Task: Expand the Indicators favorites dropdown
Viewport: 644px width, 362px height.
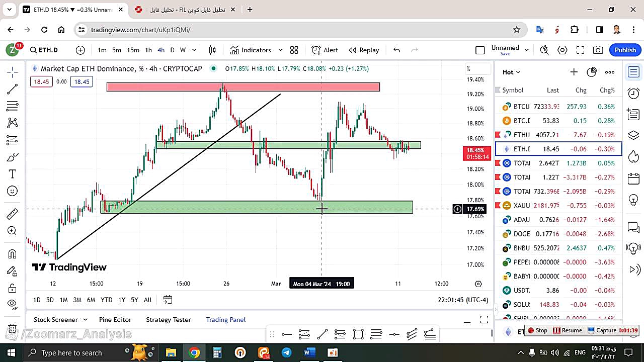Action: [x=280, y=50]
